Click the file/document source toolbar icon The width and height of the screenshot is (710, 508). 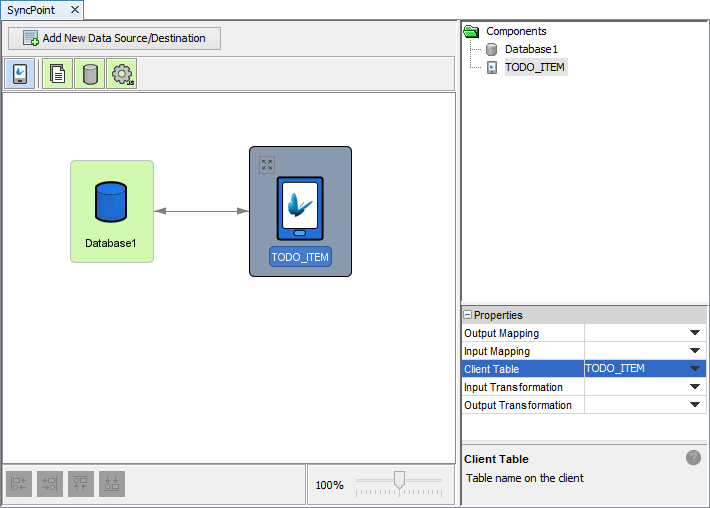click(x=58, y=74)
